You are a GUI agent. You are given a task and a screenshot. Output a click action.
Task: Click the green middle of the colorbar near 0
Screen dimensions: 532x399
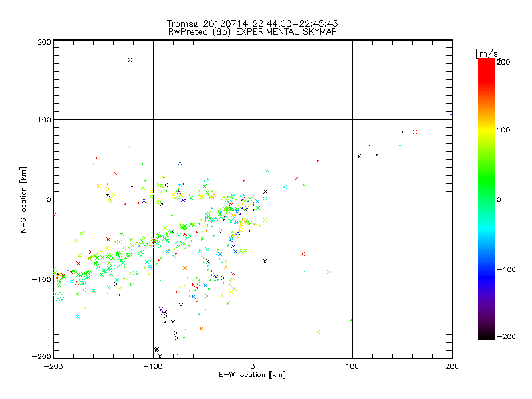pyautogui.click(x=487, y=199)
